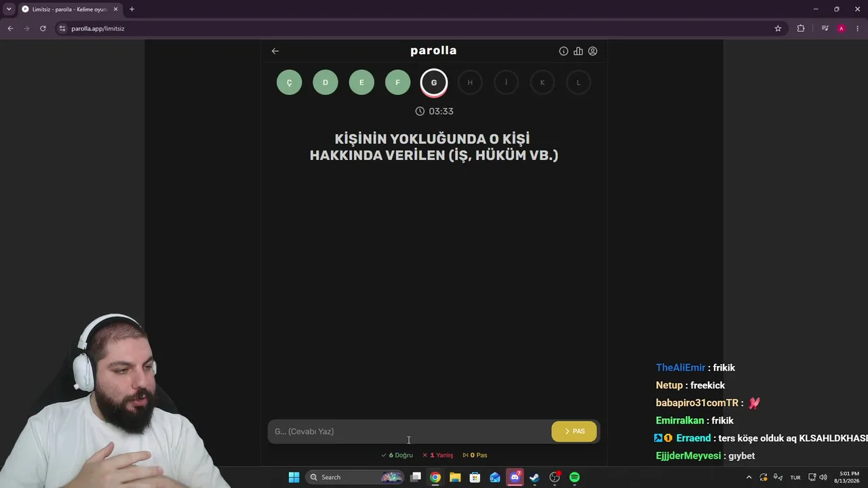Open Google Chrome from the taskbar
Image resolution: width=868 pixels, height=488 pixels.
[x=435, y=477]
